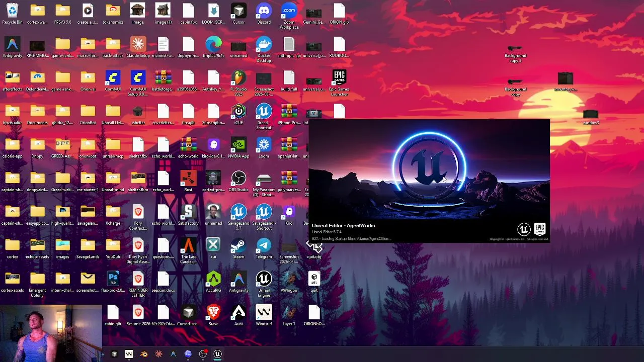
Task: Open the OBS Studio desktop shortcut
Action: click(x=238, y=182)
